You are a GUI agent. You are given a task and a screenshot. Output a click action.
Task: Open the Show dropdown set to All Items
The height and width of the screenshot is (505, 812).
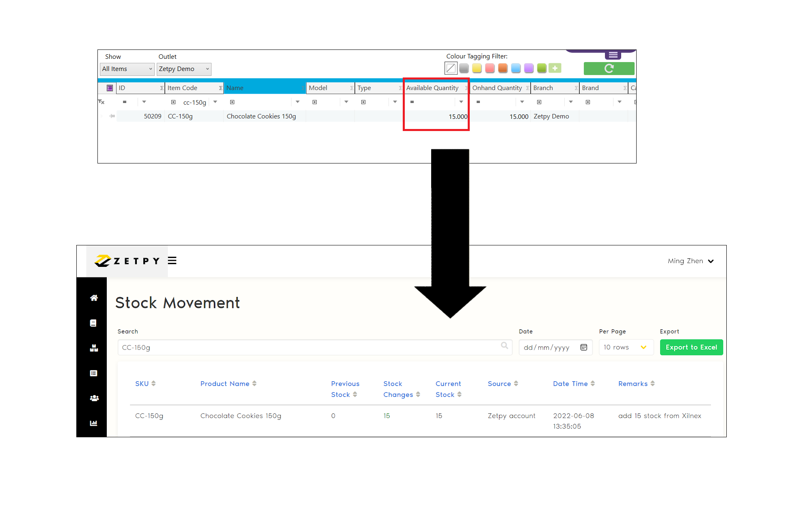127,69
